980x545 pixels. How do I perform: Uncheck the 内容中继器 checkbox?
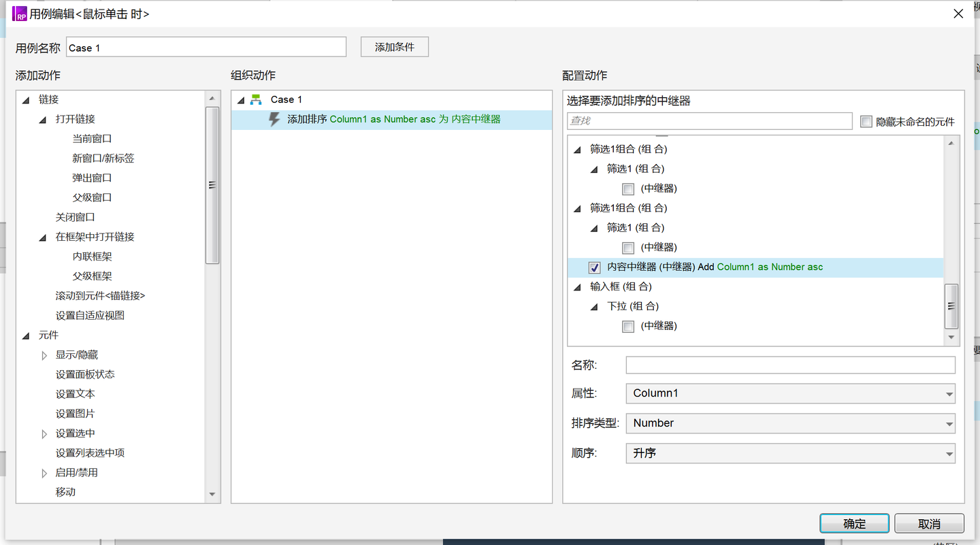(594, 267)
